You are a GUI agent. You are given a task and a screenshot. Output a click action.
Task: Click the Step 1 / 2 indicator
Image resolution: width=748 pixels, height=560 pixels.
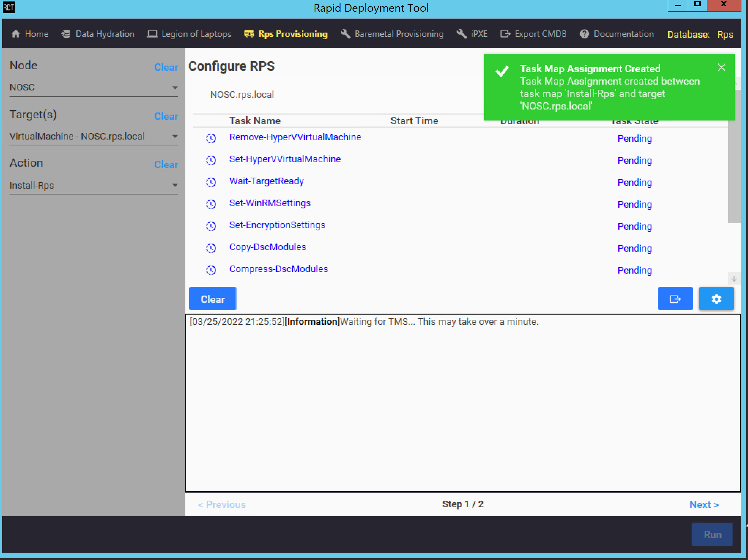pos(463,504)
